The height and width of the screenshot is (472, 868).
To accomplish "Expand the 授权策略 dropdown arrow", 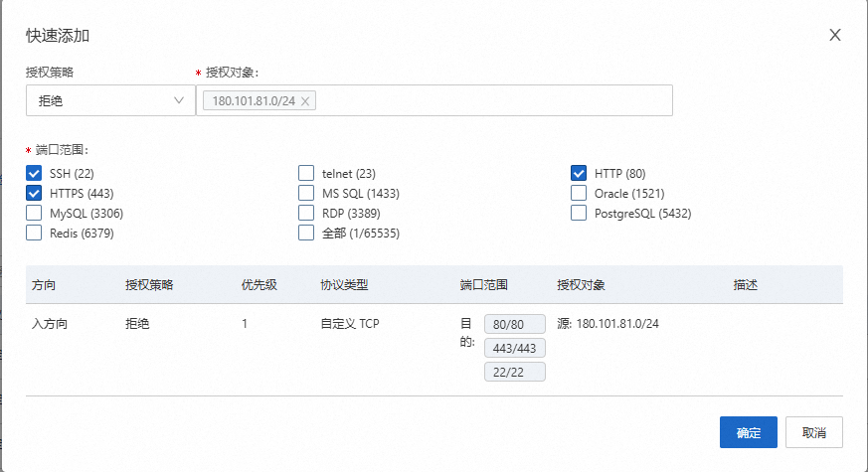I will (179, 100).
